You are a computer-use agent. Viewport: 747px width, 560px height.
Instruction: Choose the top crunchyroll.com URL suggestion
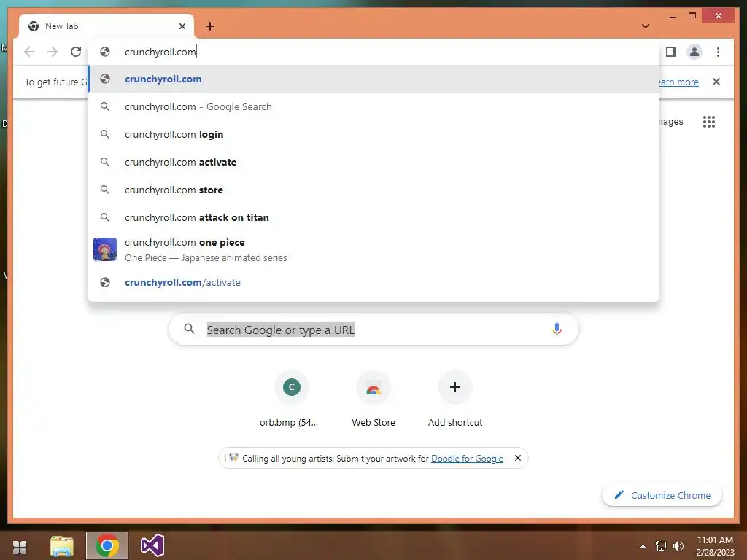pos(373,79)
